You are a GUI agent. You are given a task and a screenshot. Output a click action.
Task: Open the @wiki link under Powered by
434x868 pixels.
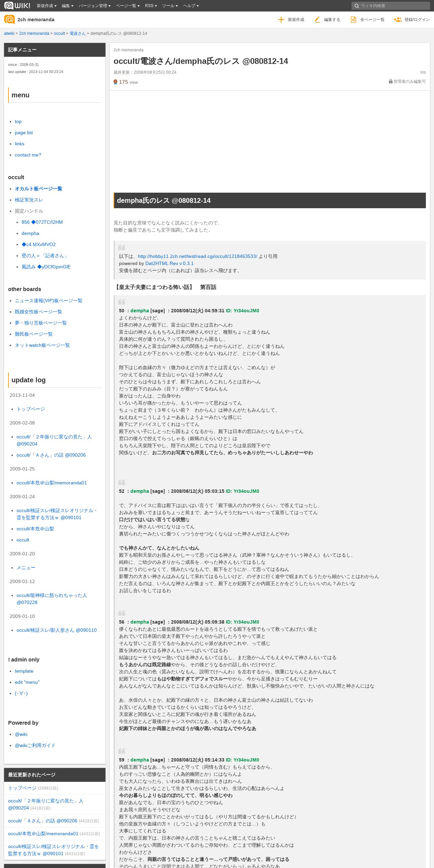pyautogui.click(x=21, y=734)
